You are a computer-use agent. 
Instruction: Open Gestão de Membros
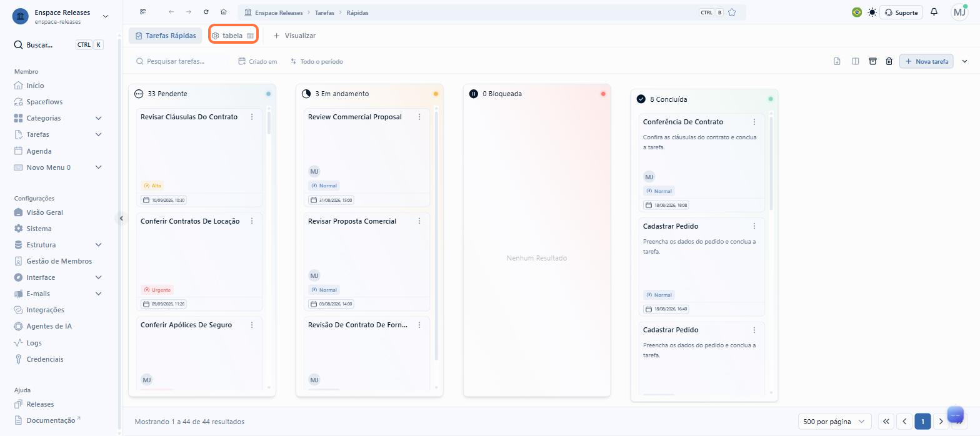click(53, 261)
